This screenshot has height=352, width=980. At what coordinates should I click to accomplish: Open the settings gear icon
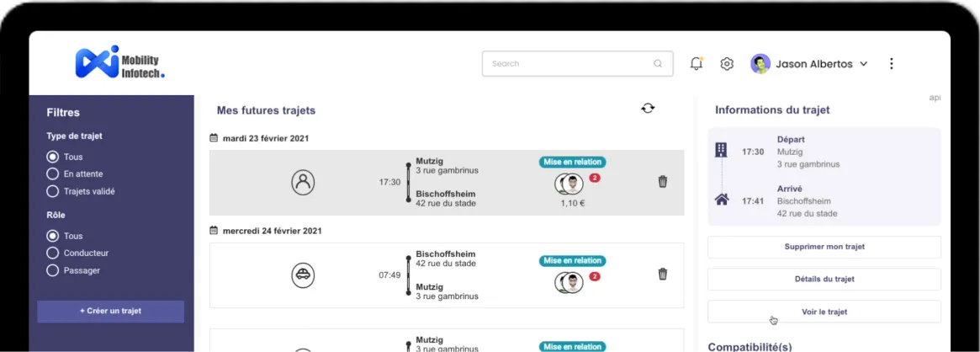pyautogui.click(x=726, y=64)
